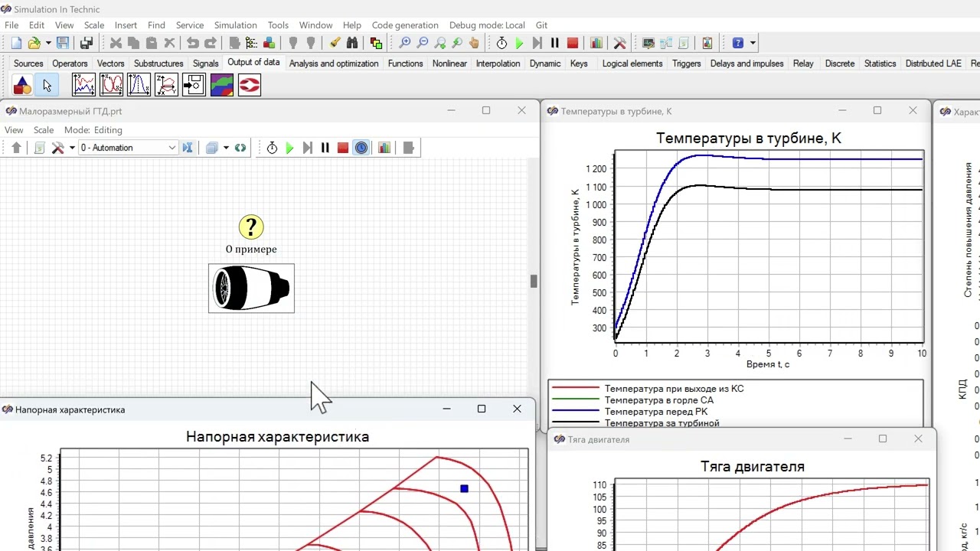The width and height of the screenshot is (980, 551).
Task: Open the main toolbar hammer and wrench settings
Action: click(620, 43)
